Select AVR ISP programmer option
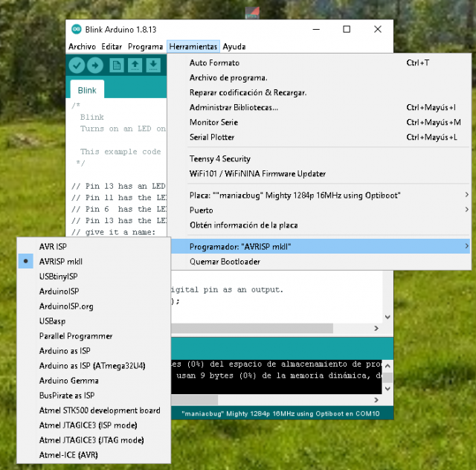The height and width of the screenshot is (470, 476). [x=53, y=246]
